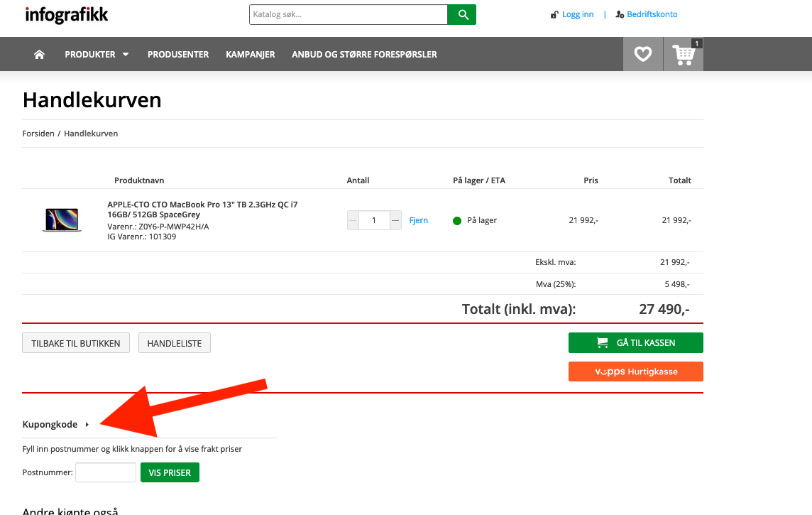Open the shopping cart icon

click(x=684, y=54)
